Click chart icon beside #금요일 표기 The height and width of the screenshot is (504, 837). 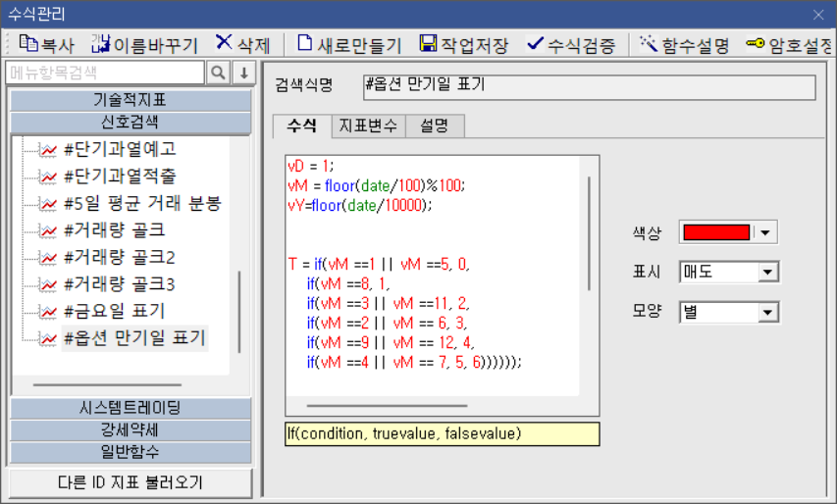(48, 312)
